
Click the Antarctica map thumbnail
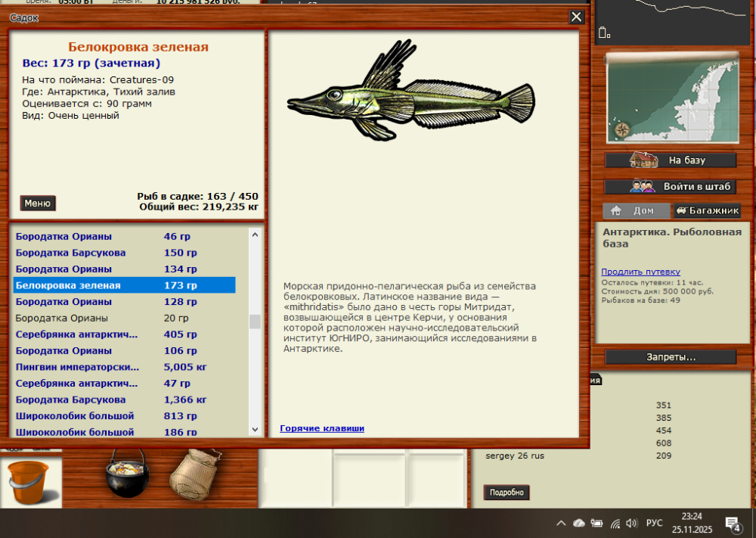coord(671,98)
